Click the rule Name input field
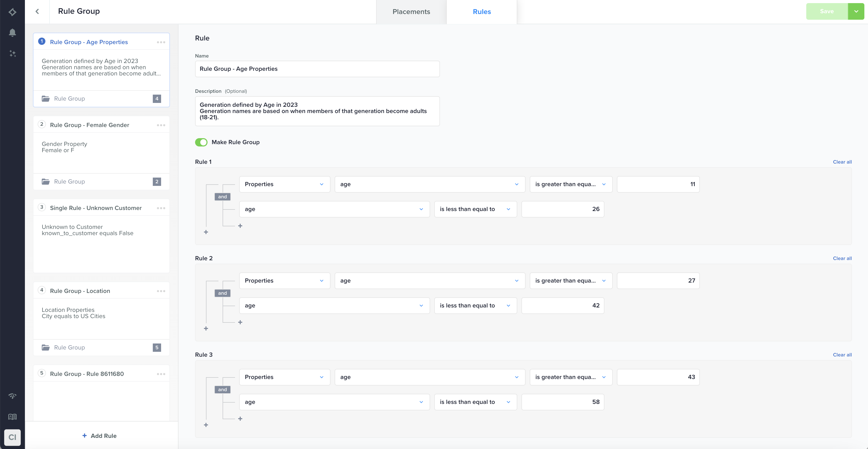Viewport: 868px width, 449px height. [x=317, y=69]
